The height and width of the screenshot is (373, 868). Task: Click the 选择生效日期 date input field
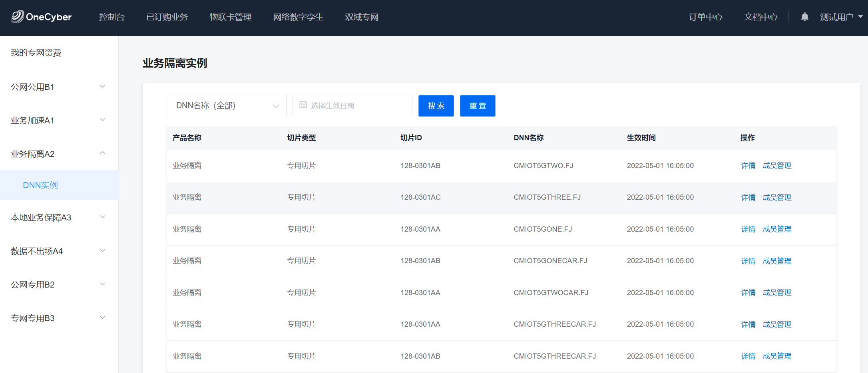click(x=358, y=105)
